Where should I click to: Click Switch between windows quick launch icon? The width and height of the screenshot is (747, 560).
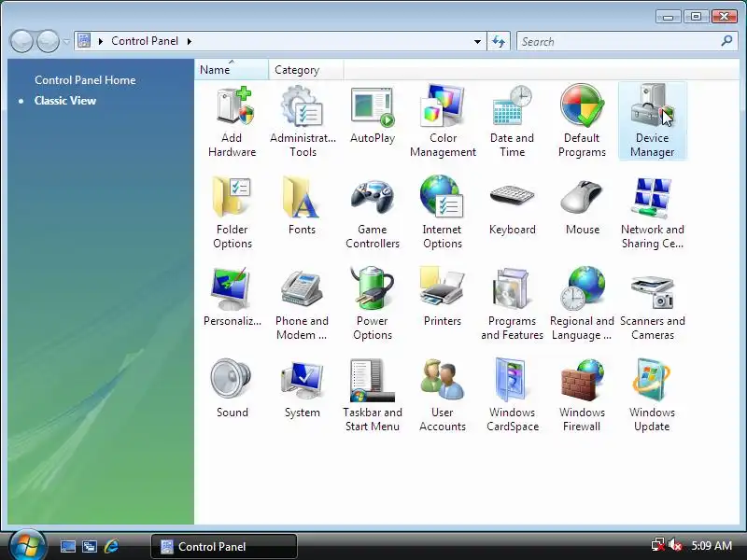coord(90,546)
